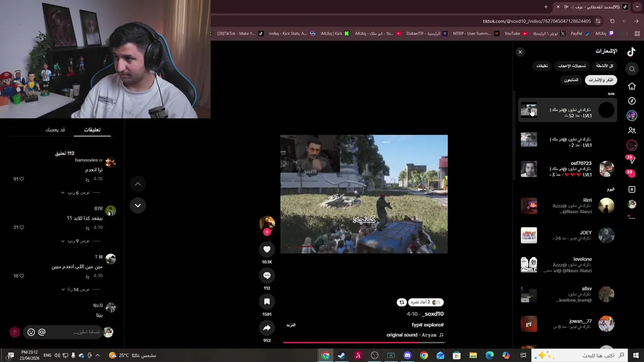The height and width of the screenshot is (362, 644).
Task: Bookmark the video with the save icon
Action: click(267, 302)
